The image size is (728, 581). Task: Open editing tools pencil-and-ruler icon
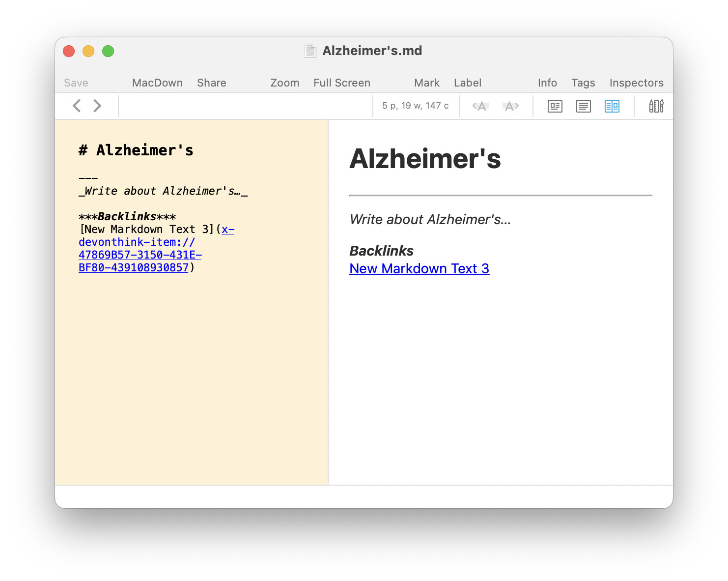tap(656, 106)
